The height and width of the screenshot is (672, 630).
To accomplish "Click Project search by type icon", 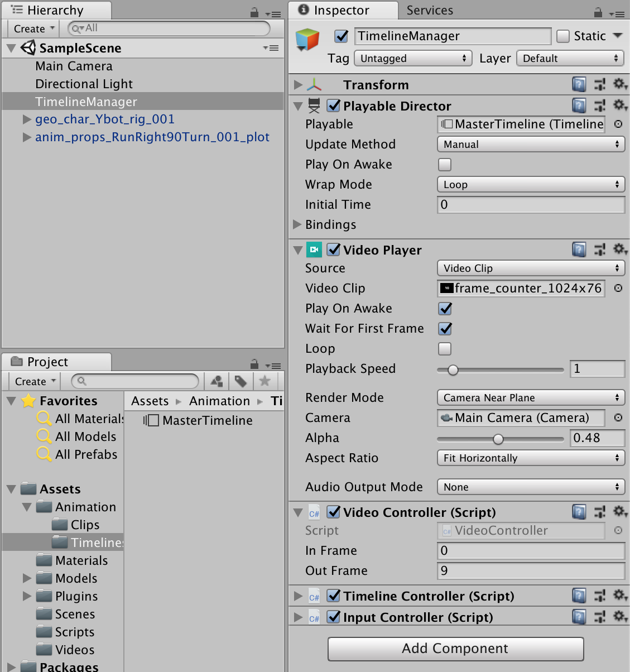I will coord(218,381).
